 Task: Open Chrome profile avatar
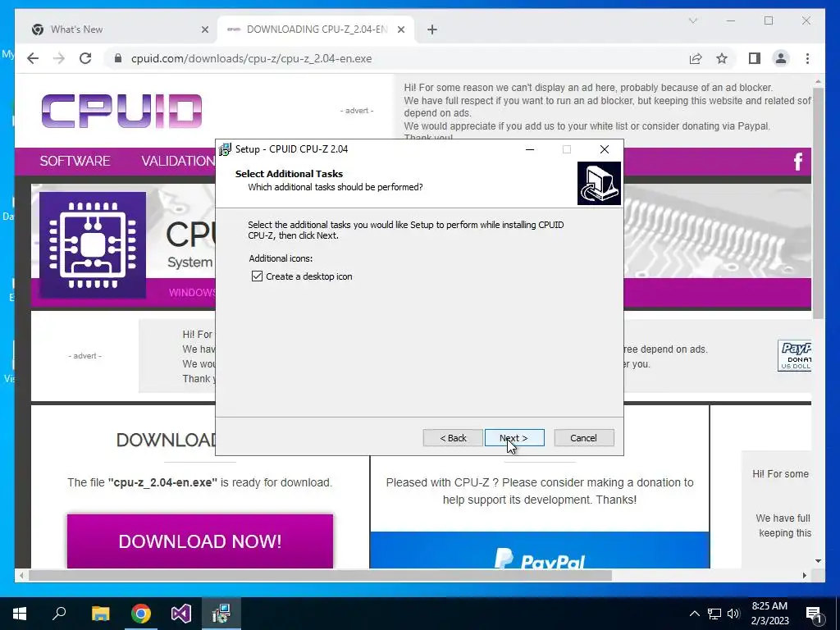(781, 58)
